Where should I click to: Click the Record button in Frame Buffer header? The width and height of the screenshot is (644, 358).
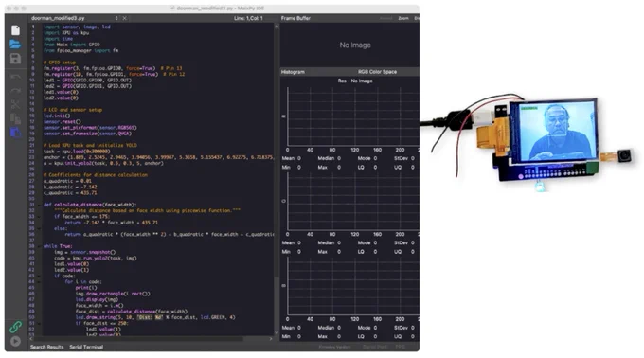pos(385,18)
